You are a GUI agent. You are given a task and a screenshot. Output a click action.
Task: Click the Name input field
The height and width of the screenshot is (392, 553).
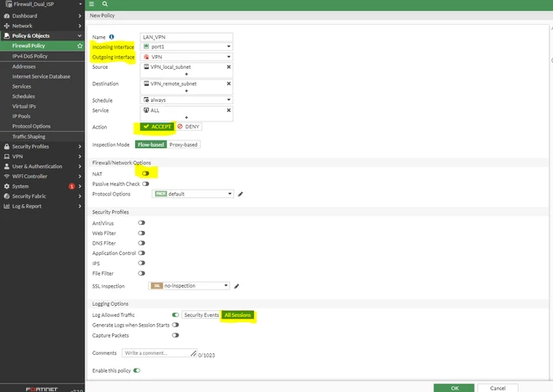tap(187, 37)
